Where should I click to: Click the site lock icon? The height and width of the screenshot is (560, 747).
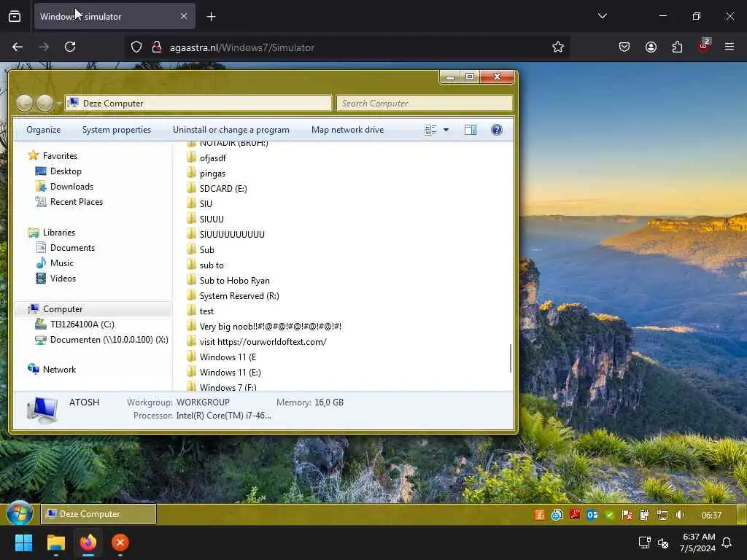tap(156, 47)
